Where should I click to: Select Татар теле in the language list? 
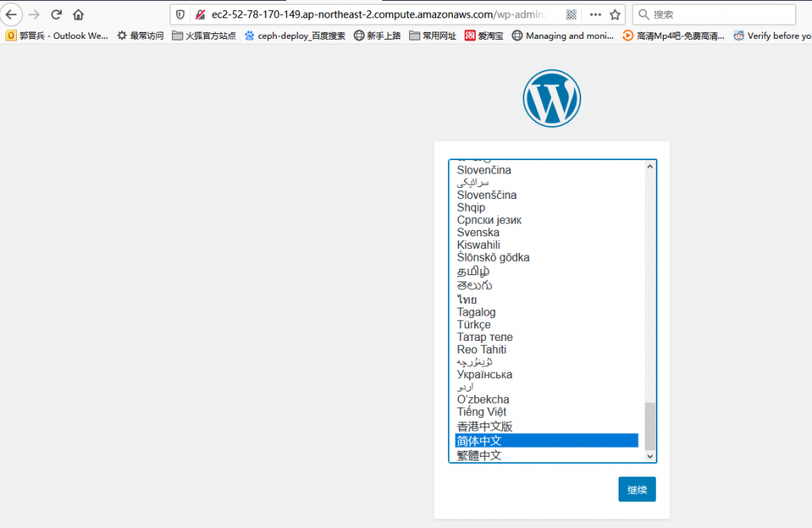547,337
